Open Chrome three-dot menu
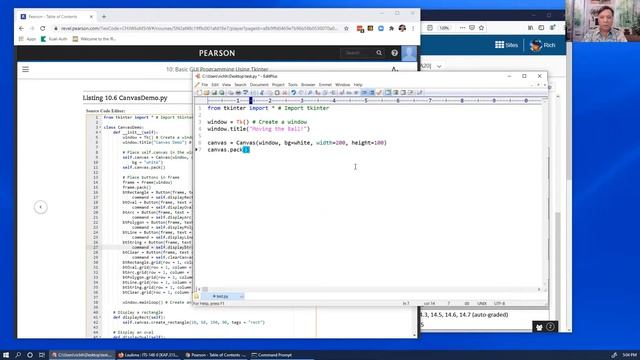Image resolution: width=640 pixels, height=360 pixels. pos(413,28)
